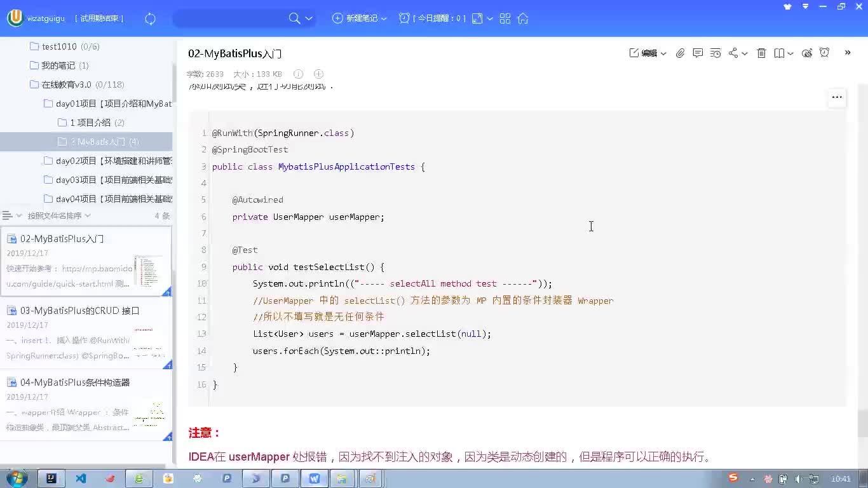Delete note with trash icon
Screen dimensions: 868x488
[761, 53]
